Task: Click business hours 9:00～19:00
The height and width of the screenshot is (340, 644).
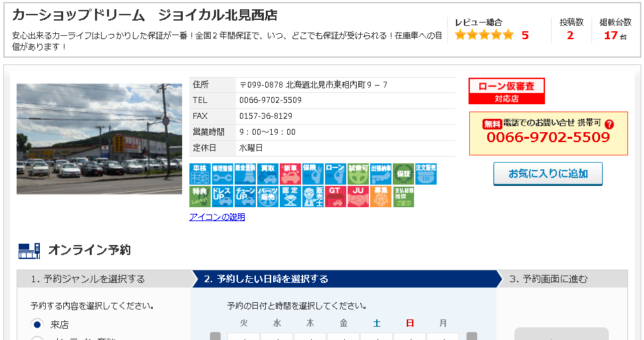Action: [267, 132]
